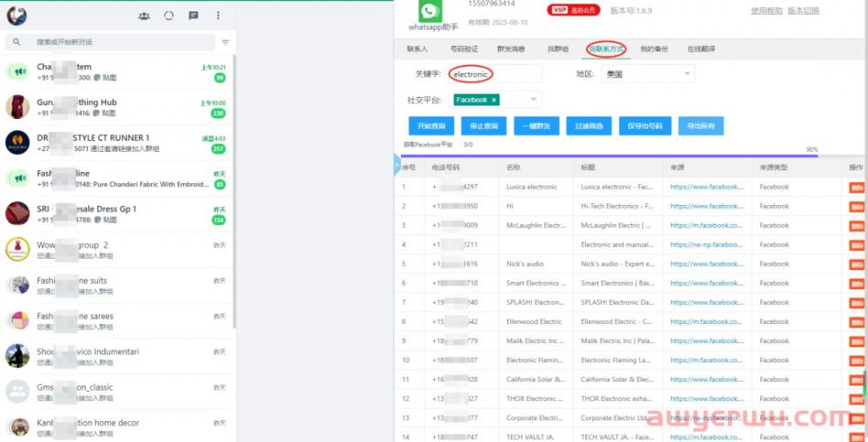Open the 地区 region dropdown showing 美国
Image resolution: width=868 pixels, height=442 pixels.
(x=648, y=74)
